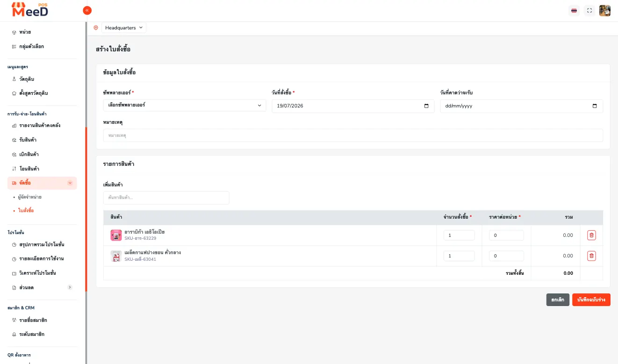Open the เลือกซัพพลายเออร์ supplier dropdown
618x364 pixels.
pyautogui.click(x=185, y=106)
